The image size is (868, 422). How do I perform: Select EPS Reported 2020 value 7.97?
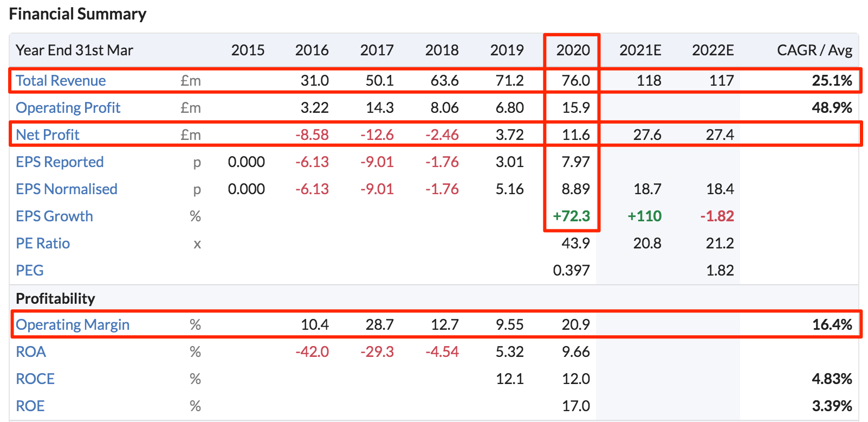(x=576, y=162)
